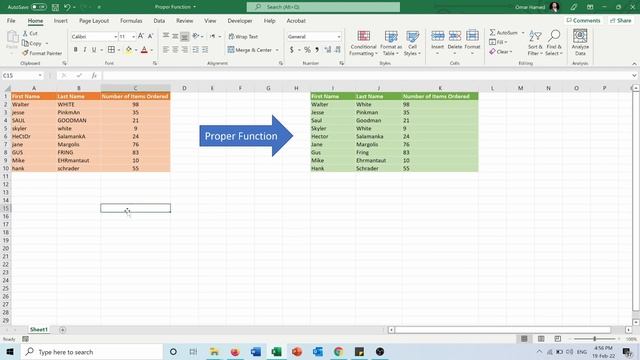
Task: Click Increase Font Size icon
Action: click(141, 36)
